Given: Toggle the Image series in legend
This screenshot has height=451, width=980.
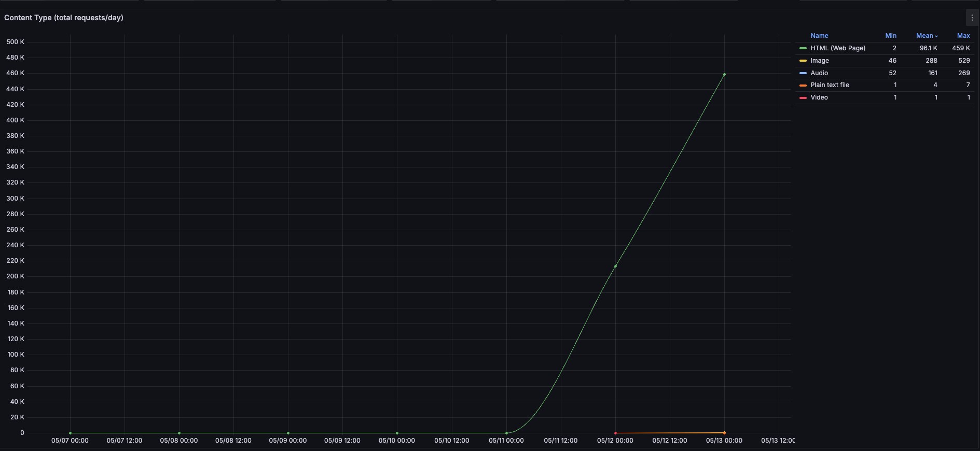Looking at the screenshot, I should (x=819, y=61).
